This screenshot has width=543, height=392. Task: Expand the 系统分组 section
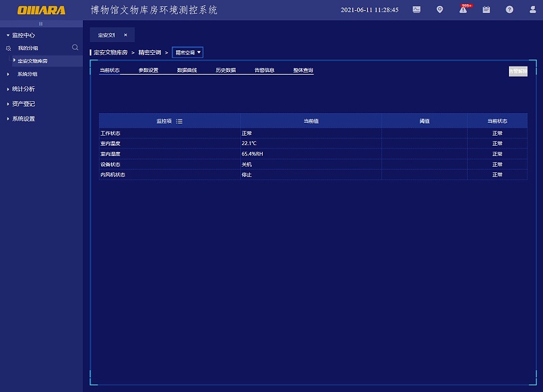27,75
